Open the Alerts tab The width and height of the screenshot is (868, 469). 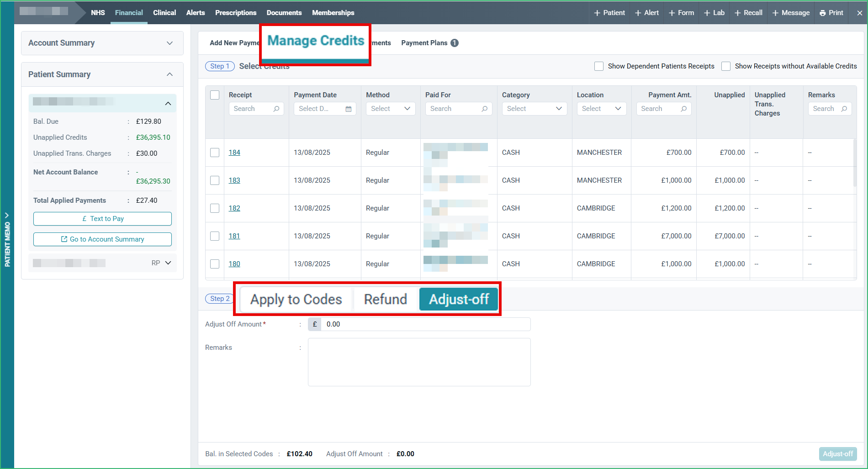pyautogui.click(x=196, y=13)
